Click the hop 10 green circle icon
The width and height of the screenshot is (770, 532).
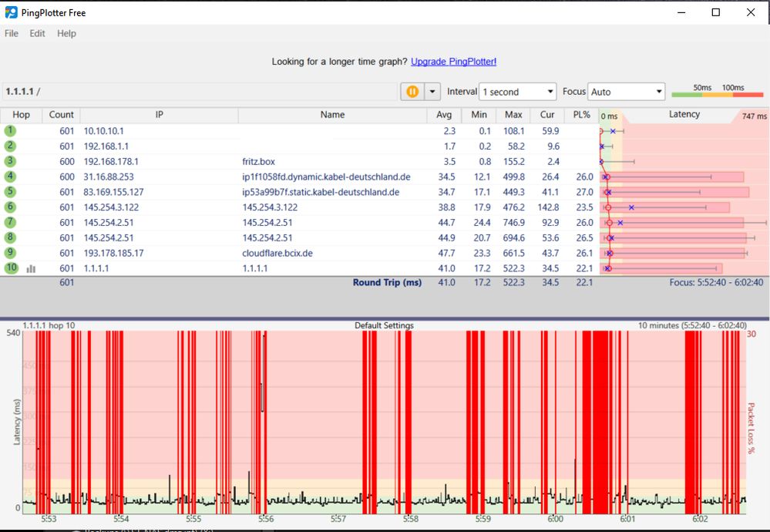point(11,268)
